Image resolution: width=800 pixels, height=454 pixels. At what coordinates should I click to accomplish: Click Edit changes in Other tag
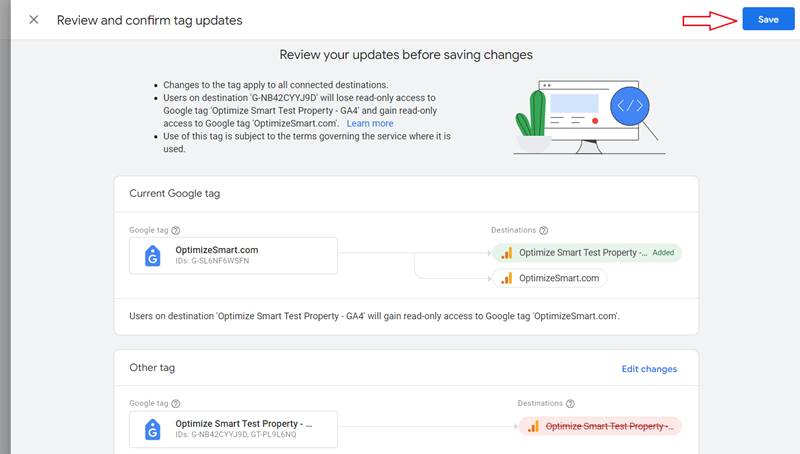pyautogui.click(x=649, y=369)
